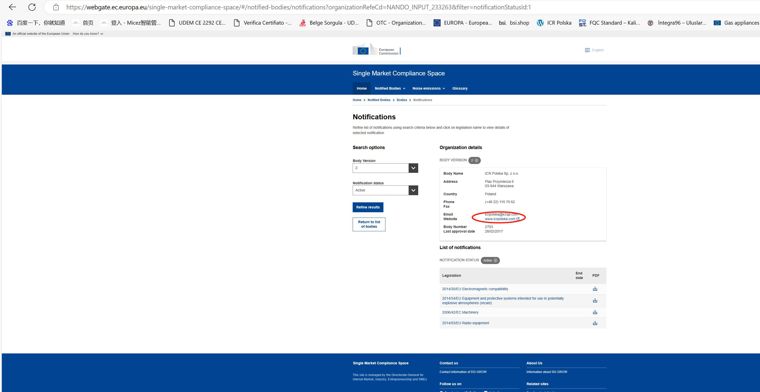Click Return to list of bodies button
The image size is (760, 392).
[x=369, y=224]
